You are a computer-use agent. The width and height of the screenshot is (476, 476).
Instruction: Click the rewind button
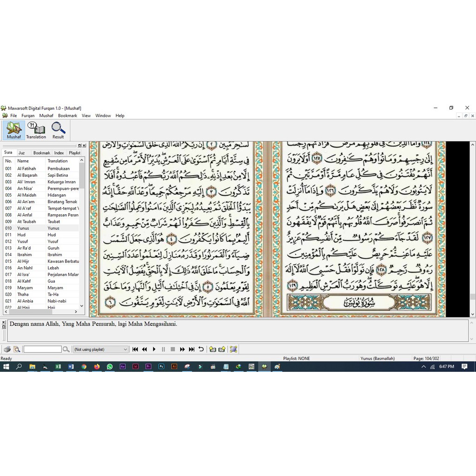(145, 349)
